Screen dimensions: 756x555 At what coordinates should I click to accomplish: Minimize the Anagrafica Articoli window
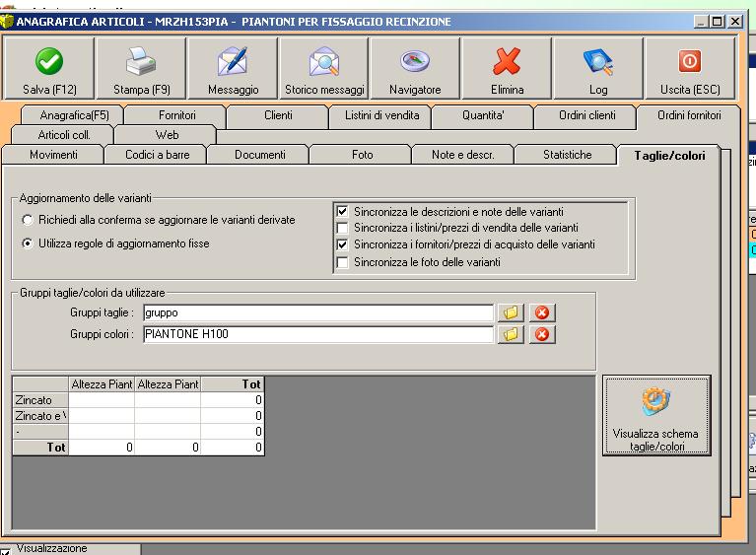pyautogui.click(x=701, y=22)
